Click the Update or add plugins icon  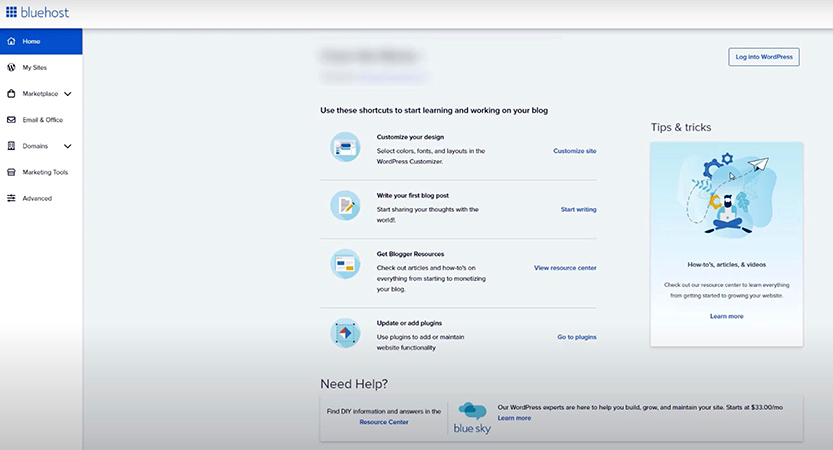[345, 333]
